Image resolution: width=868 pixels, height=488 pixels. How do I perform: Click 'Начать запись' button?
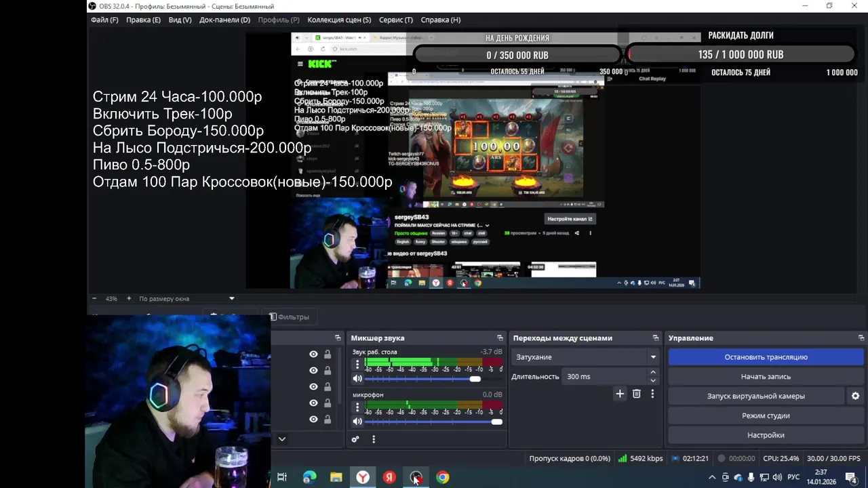(766, 376)
